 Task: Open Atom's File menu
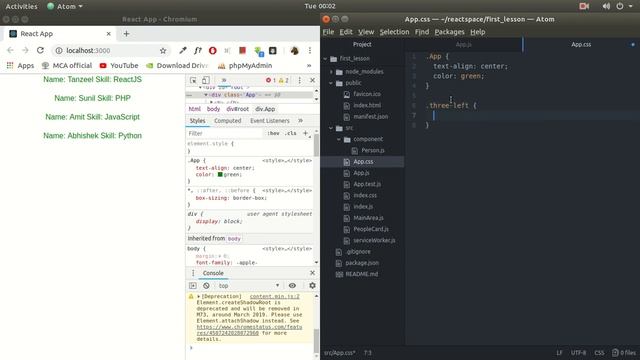tap(328, 32)
